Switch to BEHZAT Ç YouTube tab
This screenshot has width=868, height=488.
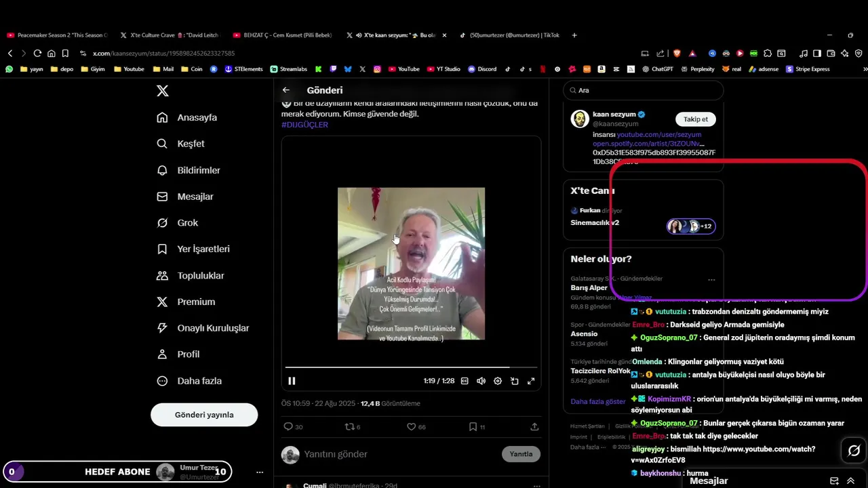coord(283,35)
